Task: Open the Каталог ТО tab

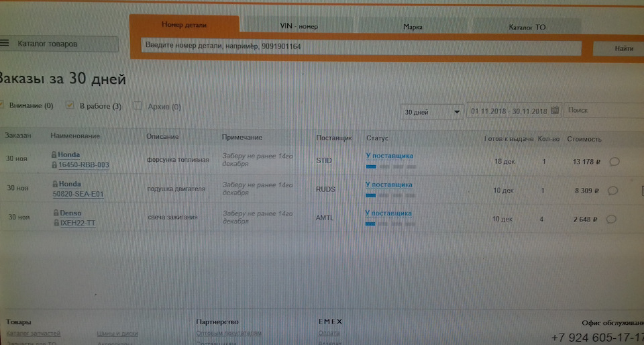Action: click(527, 28)
